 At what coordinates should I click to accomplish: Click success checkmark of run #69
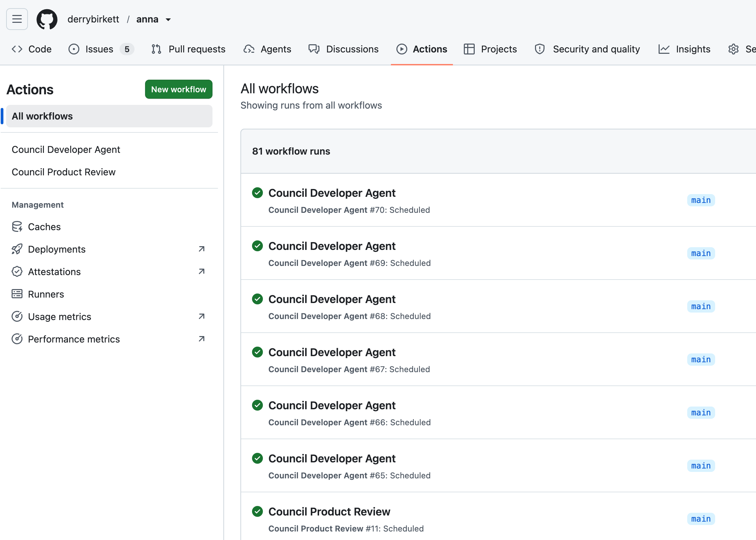tap(257, 246)
